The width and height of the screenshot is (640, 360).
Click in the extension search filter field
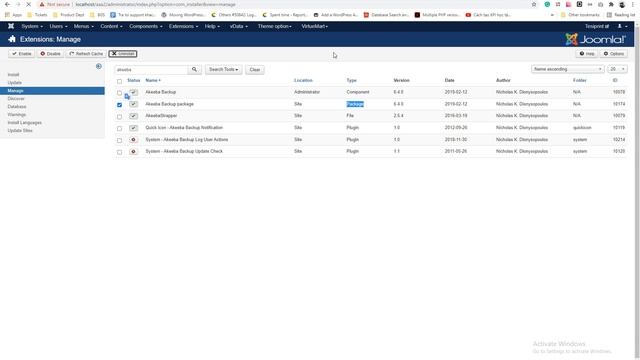[151, 69]
